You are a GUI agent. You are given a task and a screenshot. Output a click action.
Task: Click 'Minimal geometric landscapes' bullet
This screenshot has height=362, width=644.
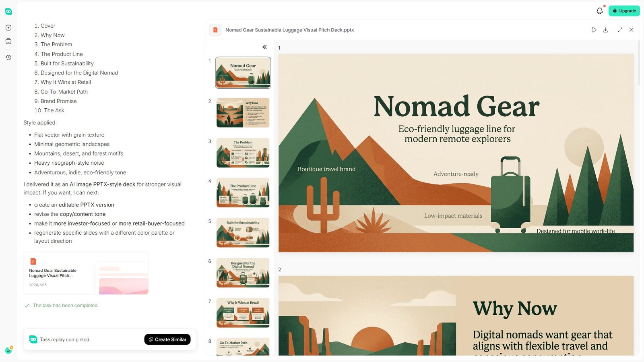72,144
